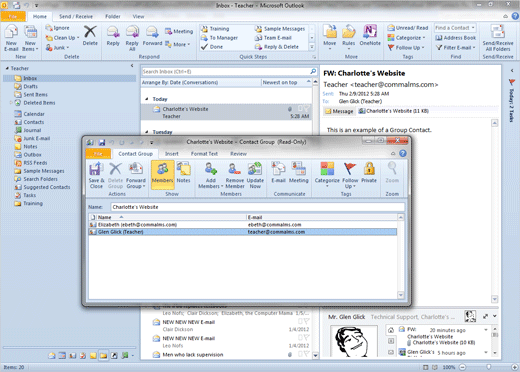Open Clean Up dropdown
The image size is (520, 372).
62,38
